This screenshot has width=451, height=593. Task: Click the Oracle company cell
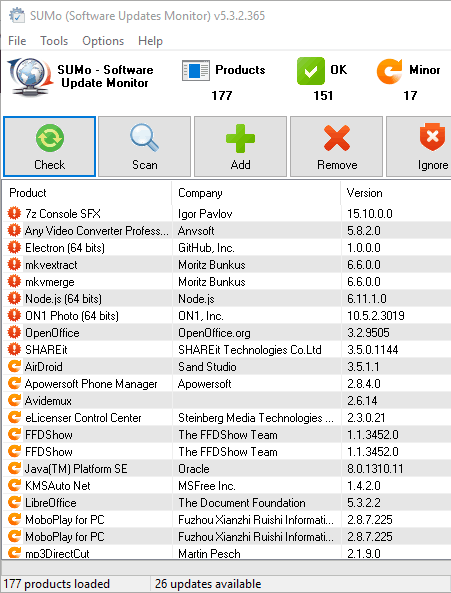(194, 469)
